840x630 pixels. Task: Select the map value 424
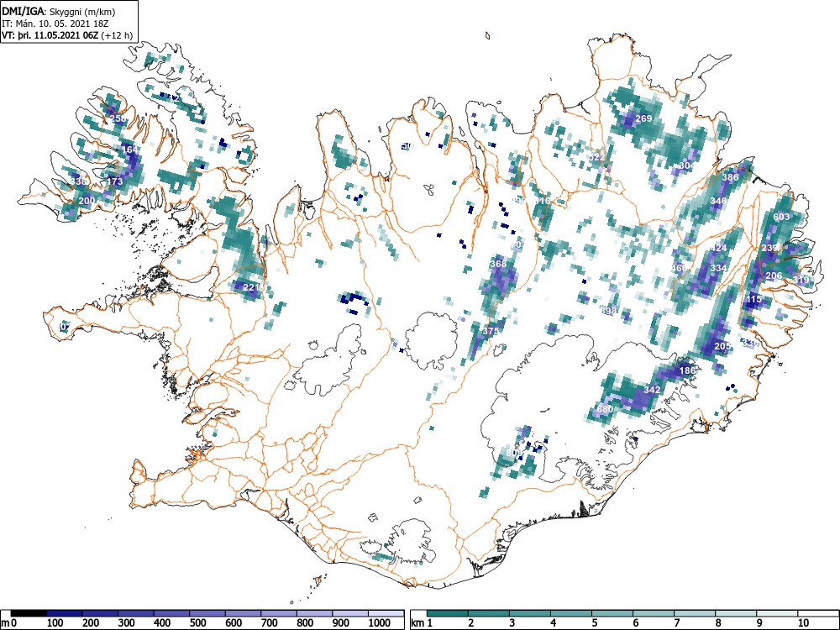pyautogui.click(x=718, y=248)
